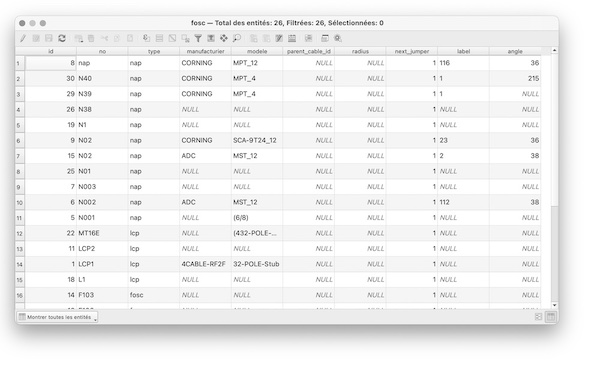The image size is (600, 378).
Task: Switch to form view icon bottom right
Action: pos(538,317)
